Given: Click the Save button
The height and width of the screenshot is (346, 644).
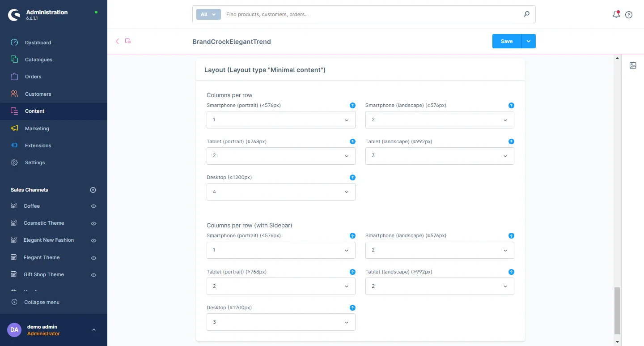Looking at the screenshot, I should point(506,41).
